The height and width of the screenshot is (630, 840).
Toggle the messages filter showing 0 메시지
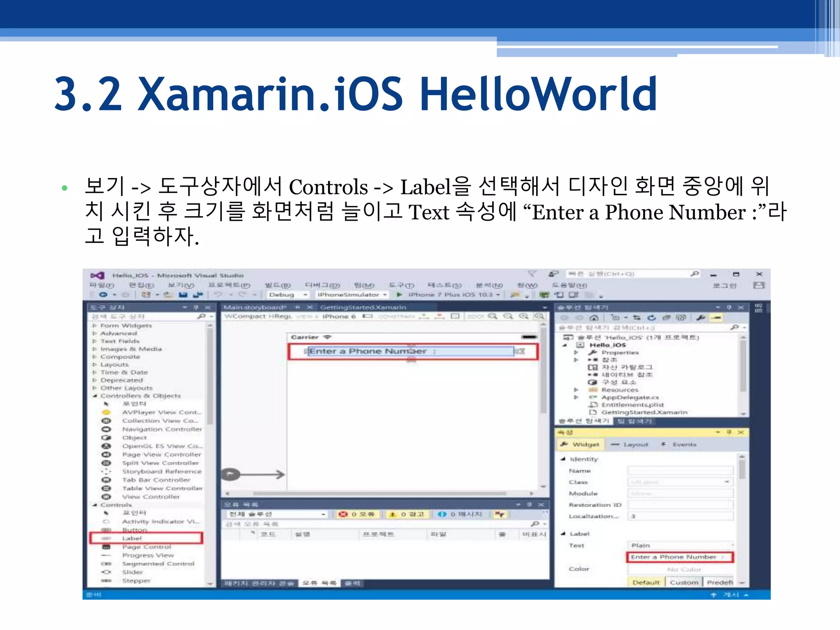(x=460, y=514)
